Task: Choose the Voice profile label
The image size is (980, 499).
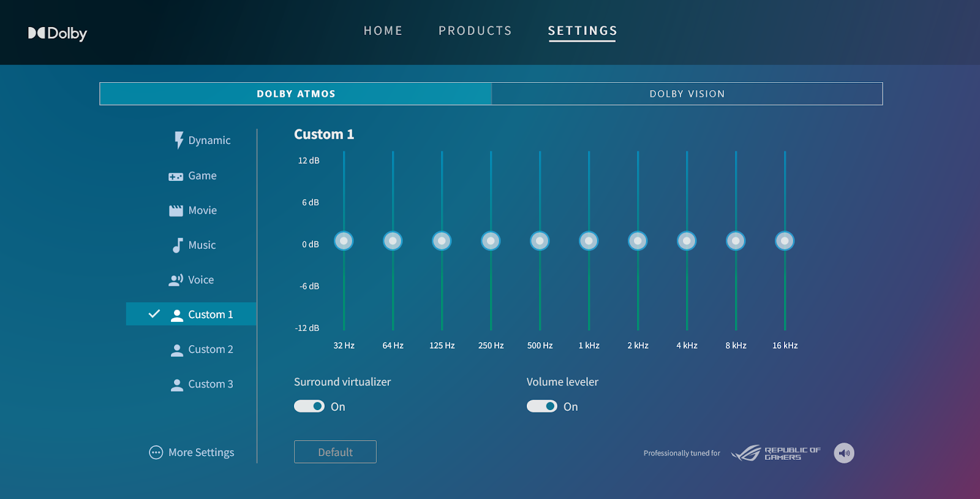Action: point(201,280)
